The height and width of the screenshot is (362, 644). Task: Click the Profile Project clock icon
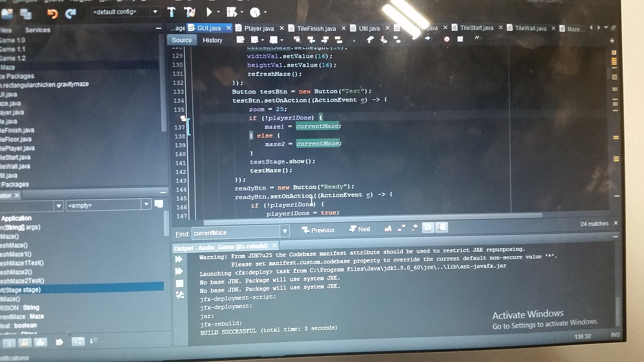pyautogui.click(x=255, y=12)
